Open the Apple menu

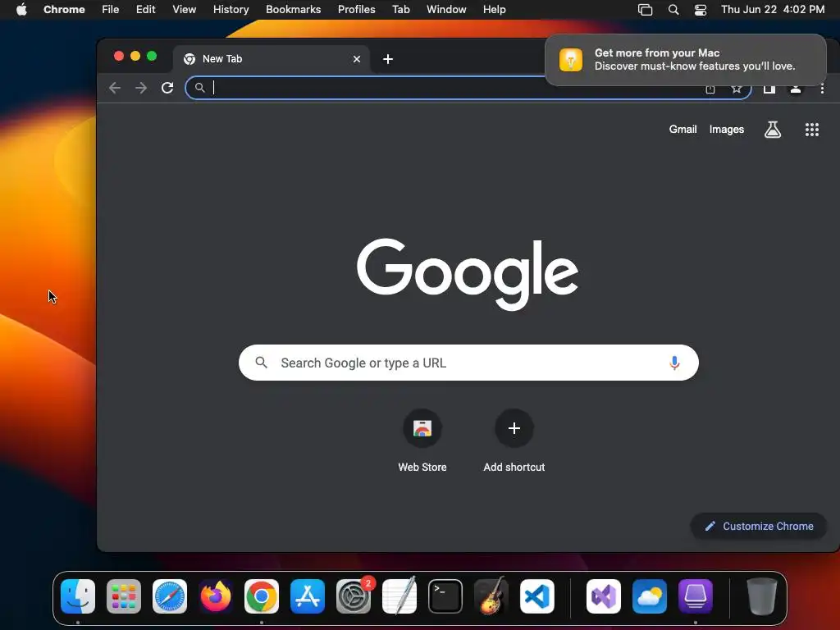coord(21,9)
